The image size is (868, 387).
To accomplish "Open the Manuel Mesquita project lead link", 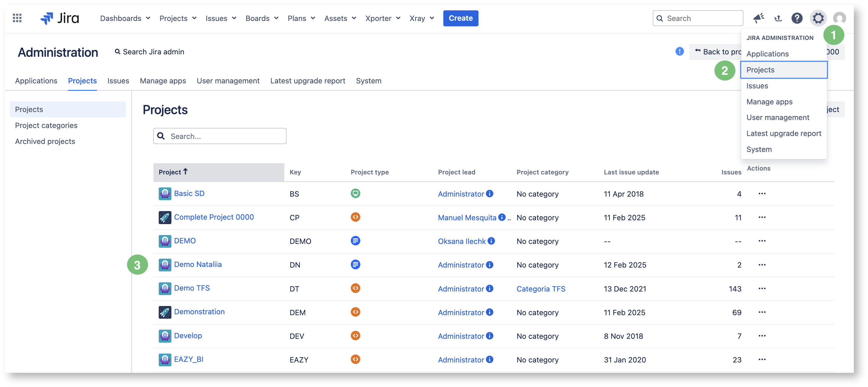I will [467, 217].
